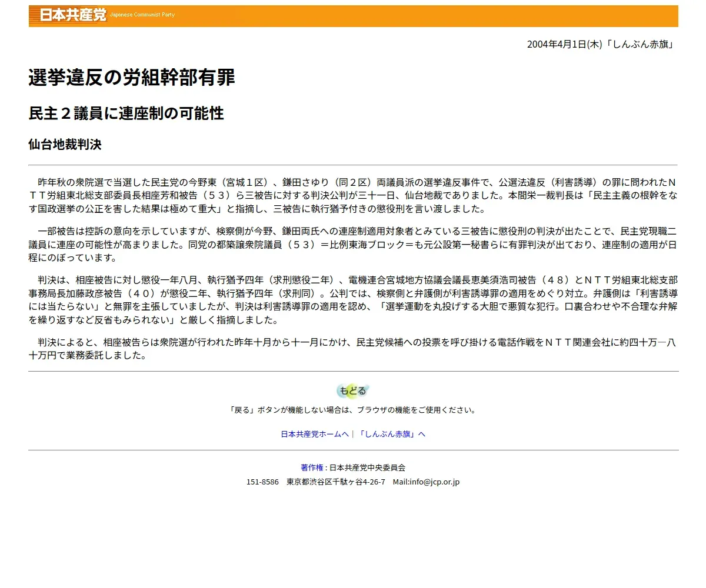Click the headline 選挙違反の労組幹部有罪
Screen dimensions: 706x588
click(x=132, y=78)
